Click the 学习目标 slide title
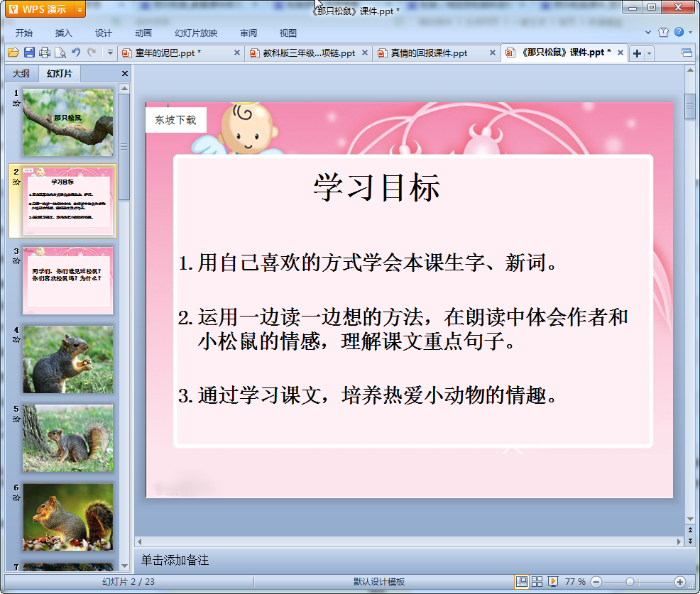The width and height of the screenshot is (700, 594). (377, 187)
